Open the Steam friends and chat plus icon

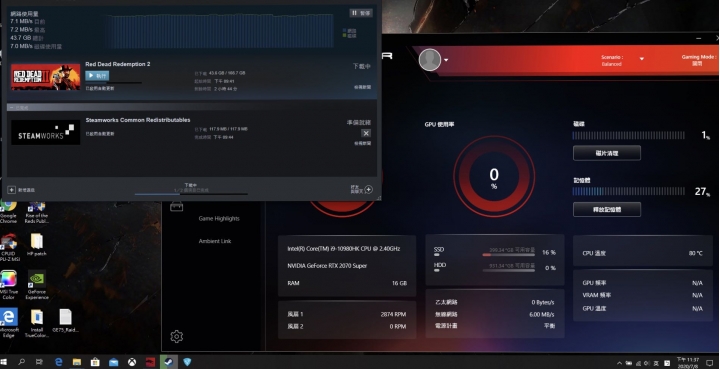(368, 189)
